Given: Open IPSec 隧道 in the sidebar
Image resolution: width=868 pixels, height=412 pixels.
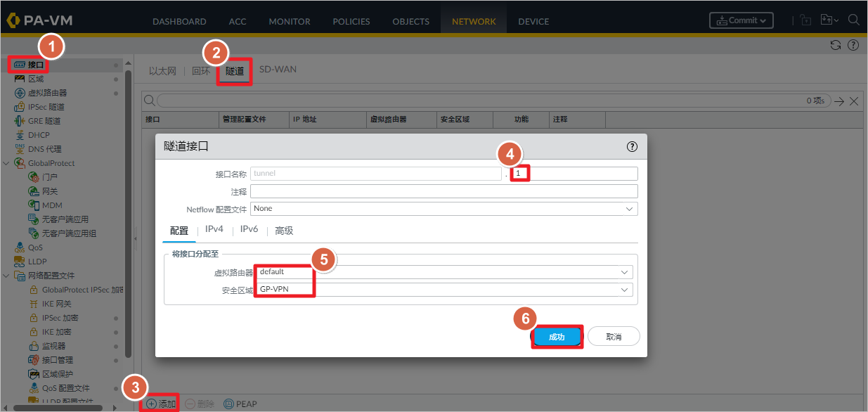Looking at the screenshot, I should [46, 107].
